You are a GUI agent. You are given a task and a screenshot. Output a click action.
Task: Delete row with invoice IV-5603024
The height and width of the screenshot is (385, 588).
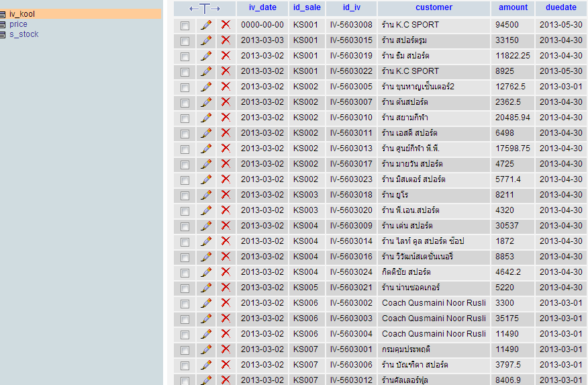(226, 271)
